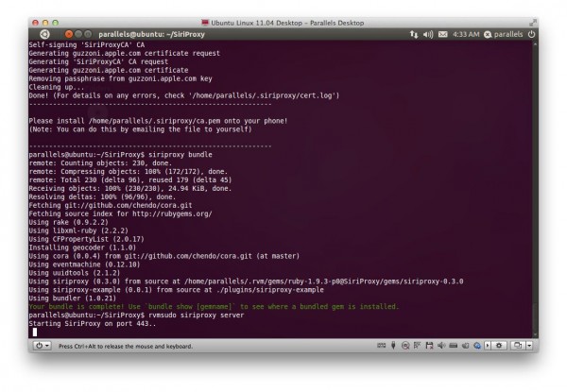The width and height of the screenshot is (567, 392).
Task: Open the Ubuntu dash home icon
Action: [44, 34]
